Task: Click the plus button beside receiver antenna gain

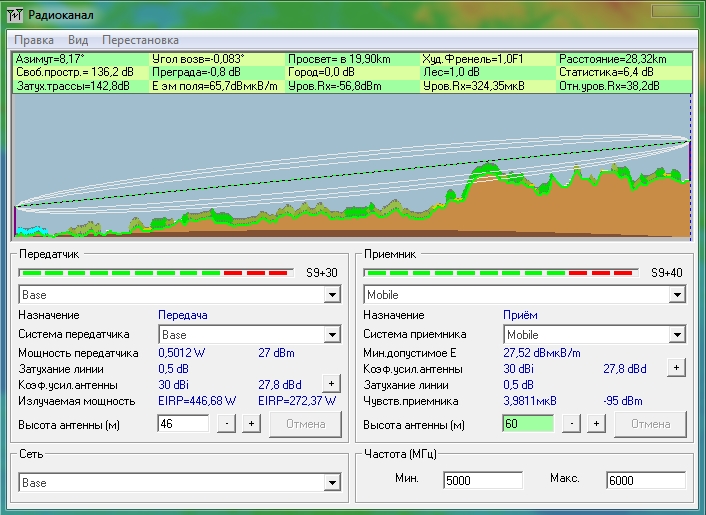Action: pyautogui.click(x=677, y=368)
